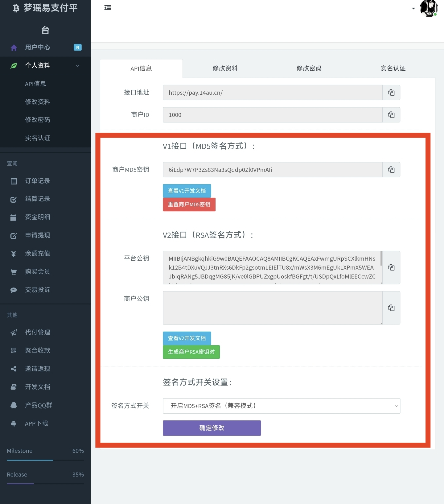
Task: Switch to the API信息 tab
Action: (x=141, y=68)
